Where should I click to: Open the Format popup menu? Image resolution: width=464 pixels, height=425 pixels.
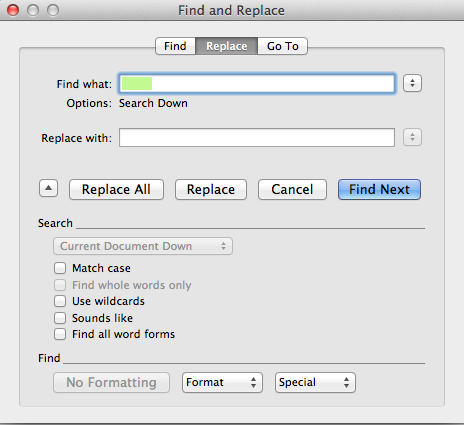(x=222, y=382)
